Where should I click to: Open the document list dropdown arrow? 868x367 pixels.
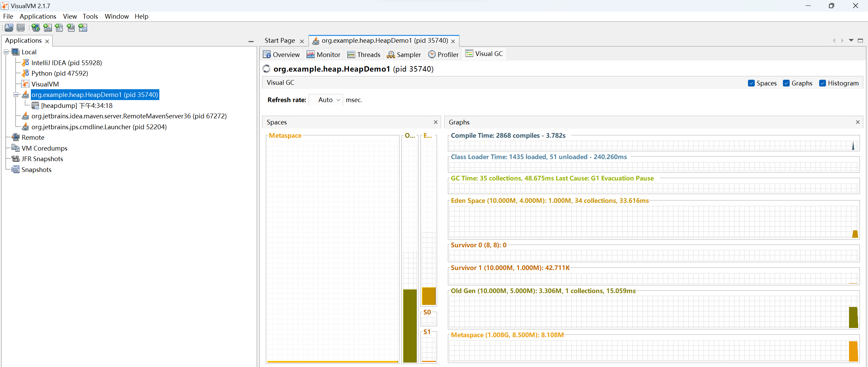pyautogui.click(x=851, y=40)
